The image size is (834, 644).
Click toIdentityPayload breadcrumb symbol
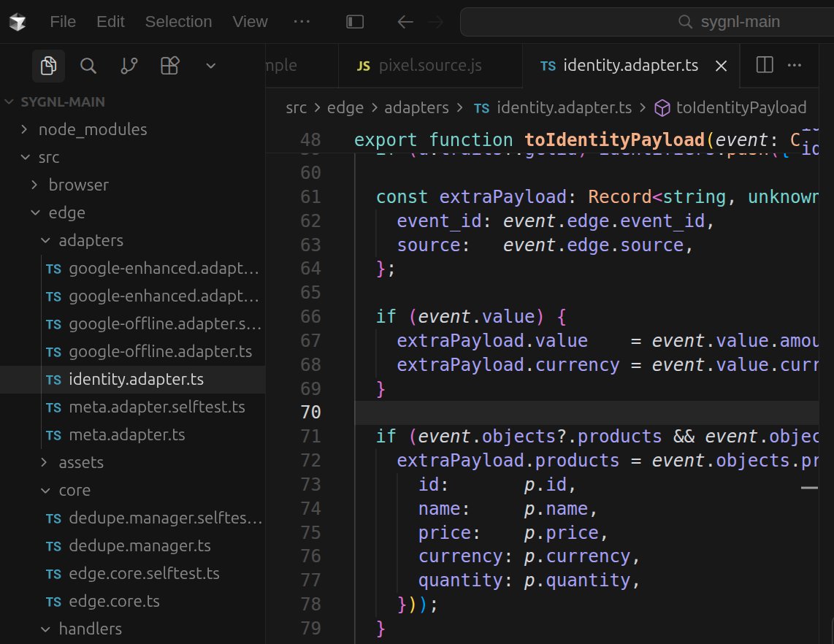[741, 107]
